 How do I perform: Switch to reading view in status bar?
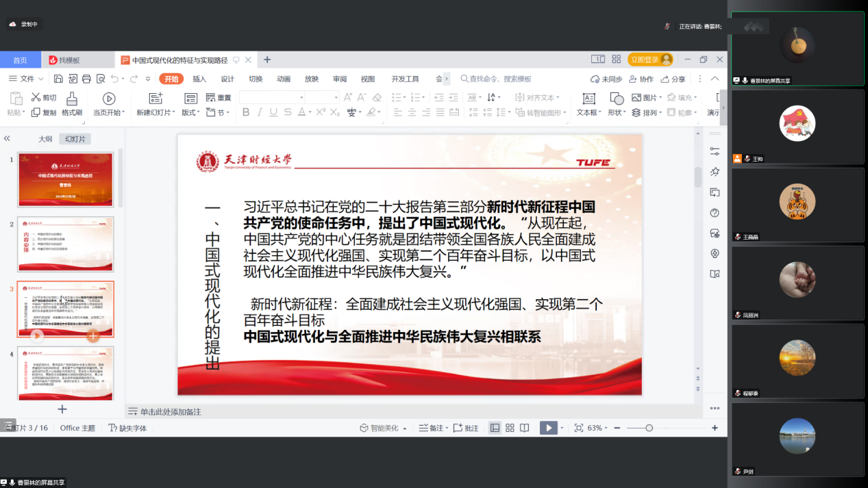tap(524, 428)
